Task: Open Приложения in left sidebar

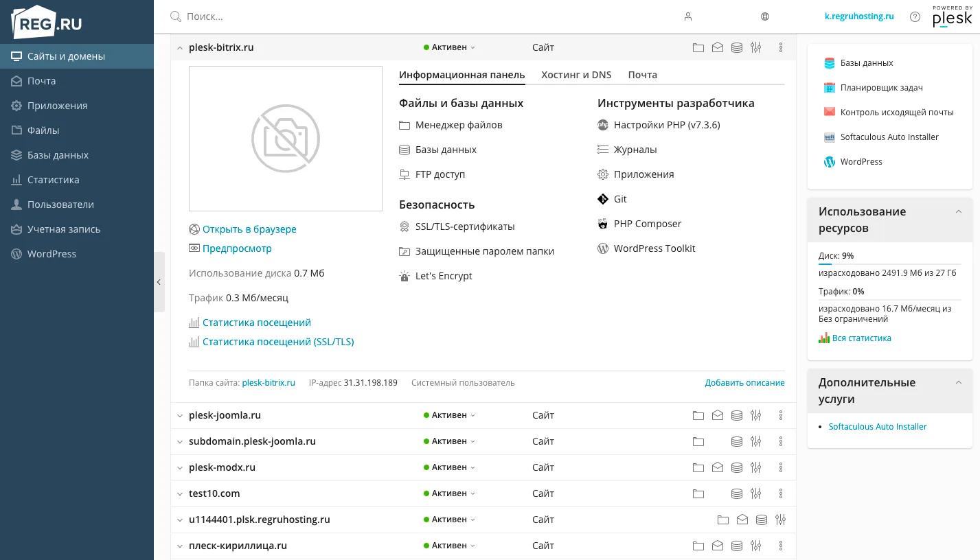Action: click(x=77, y=106)
